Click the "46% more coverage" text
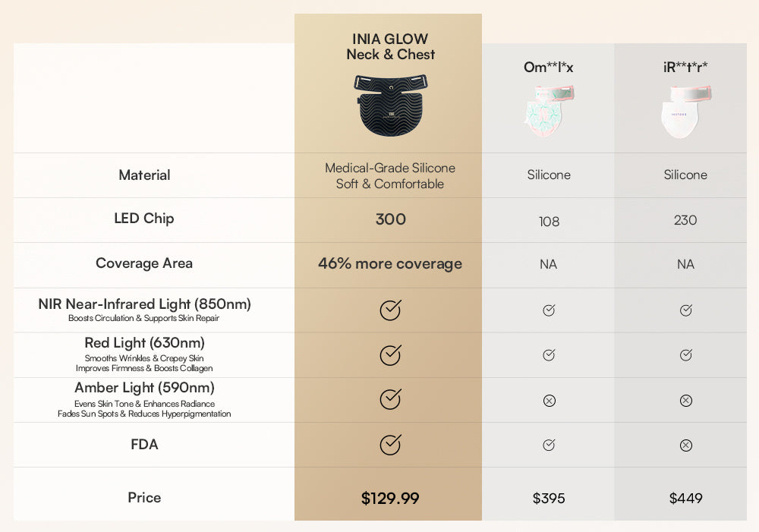759x532 pixels. (390, 264)
